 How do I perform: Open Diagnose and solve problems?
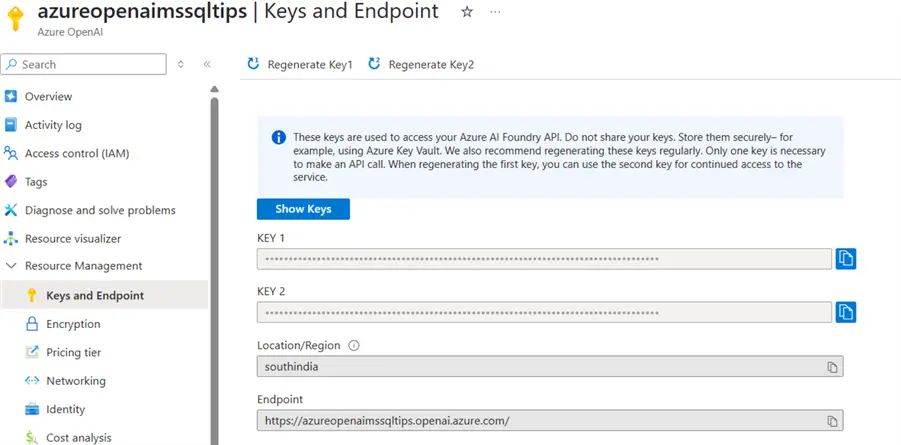click(x=100, y=210)
